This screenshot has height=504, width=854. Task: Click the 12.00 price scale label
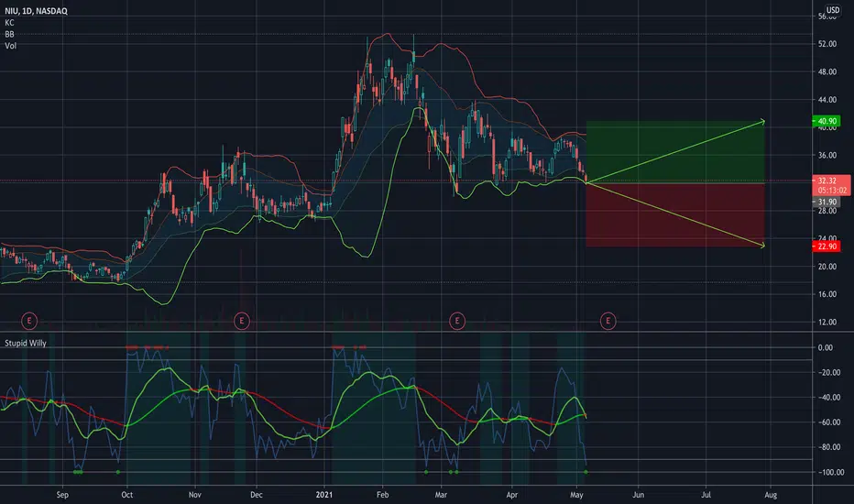[827, 322]
